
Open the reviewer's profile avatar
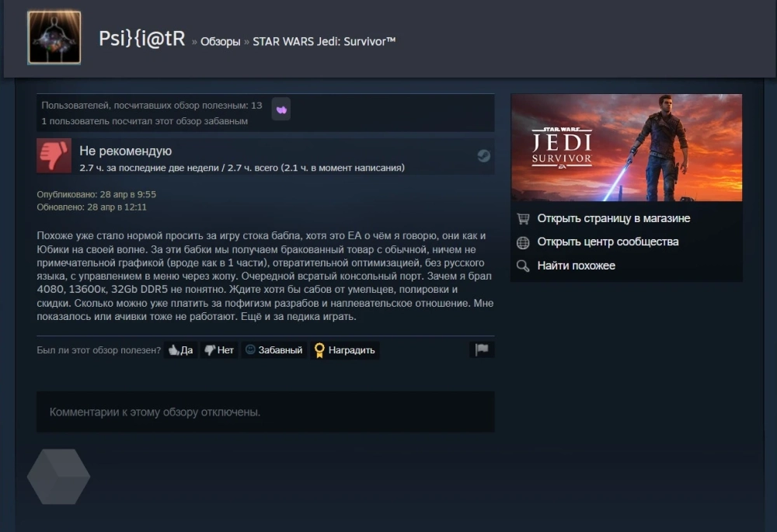point(54,37)
